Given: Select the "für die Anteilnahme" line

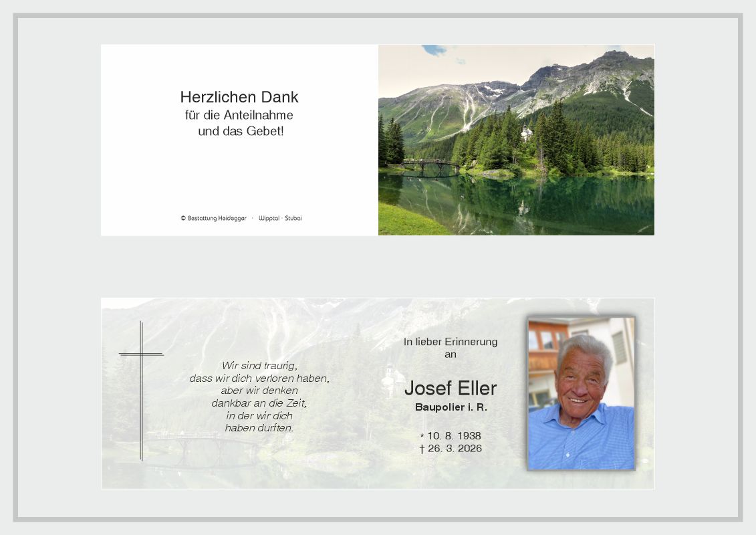Looking at the screenshot, I should (239, 115).
